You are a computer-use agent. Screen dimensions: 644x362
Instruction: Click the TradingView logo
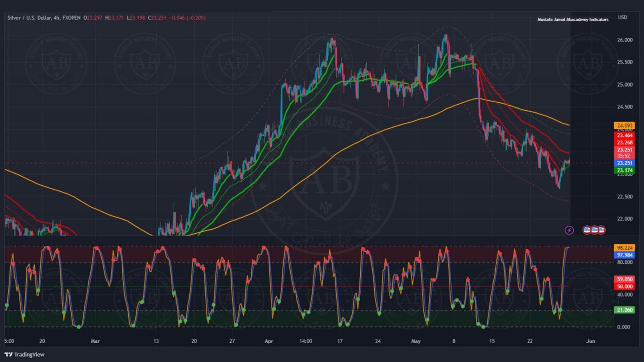point(24,354)
